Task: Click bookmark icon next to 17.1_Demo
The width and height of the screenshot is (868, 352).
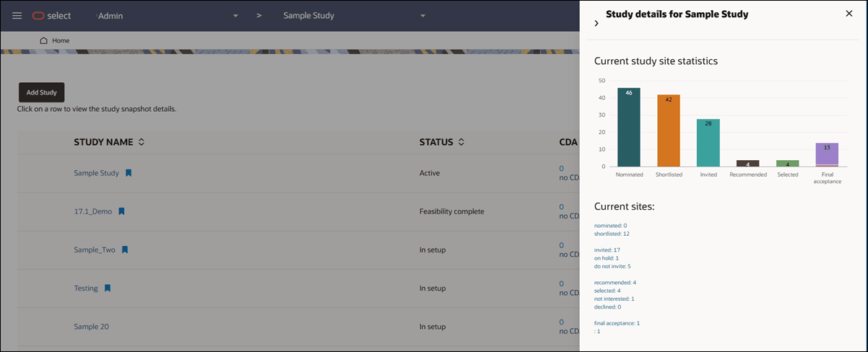Action: (121, 211)
